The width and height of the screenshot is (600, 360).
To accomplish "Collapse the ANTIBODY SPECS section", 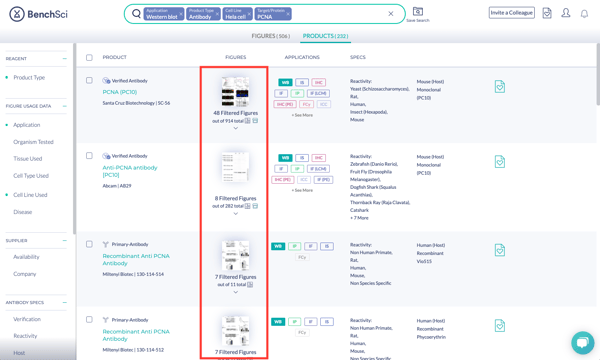I will (65, 302).
